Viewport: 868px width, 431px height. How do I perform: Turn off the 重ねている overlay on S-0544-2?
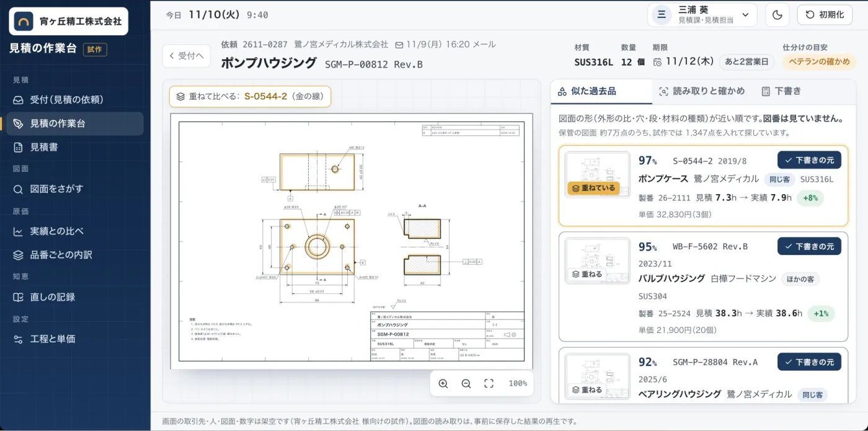click(593, 188)
